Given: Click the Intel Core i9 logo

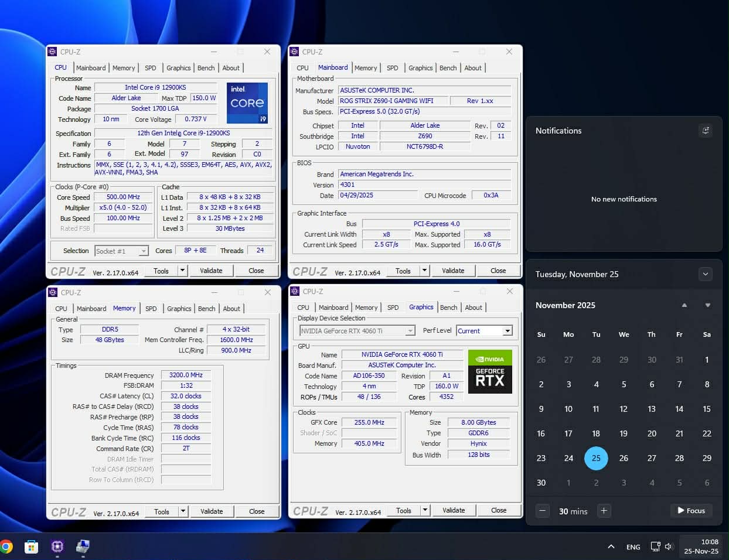Looking at the screenshot, I should coord(247,103).
